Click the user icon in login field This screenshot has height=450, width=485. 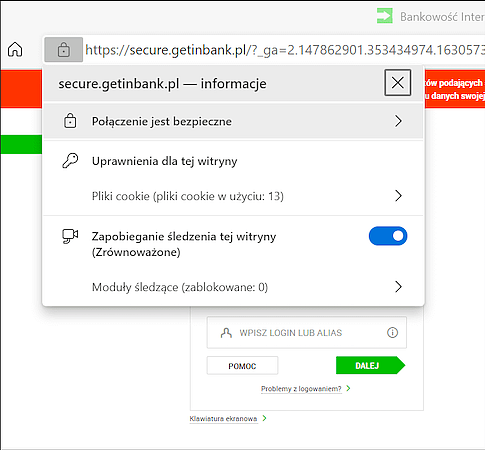[226, 333]
